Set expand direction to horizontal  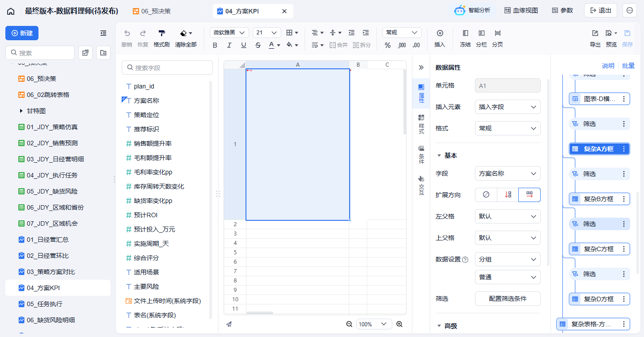[530, 195]
